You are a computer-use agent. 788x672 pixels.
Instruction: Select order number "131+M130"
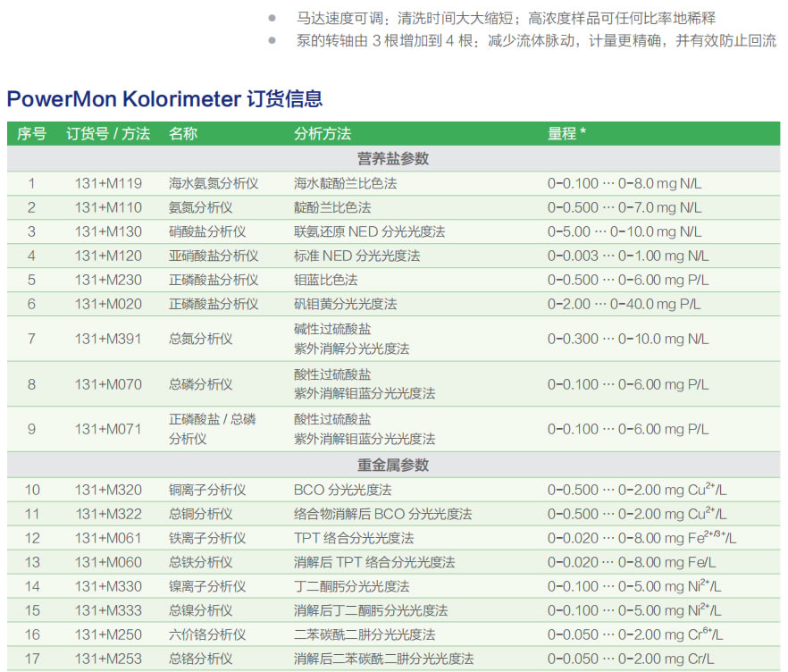(x=108, y=231)
